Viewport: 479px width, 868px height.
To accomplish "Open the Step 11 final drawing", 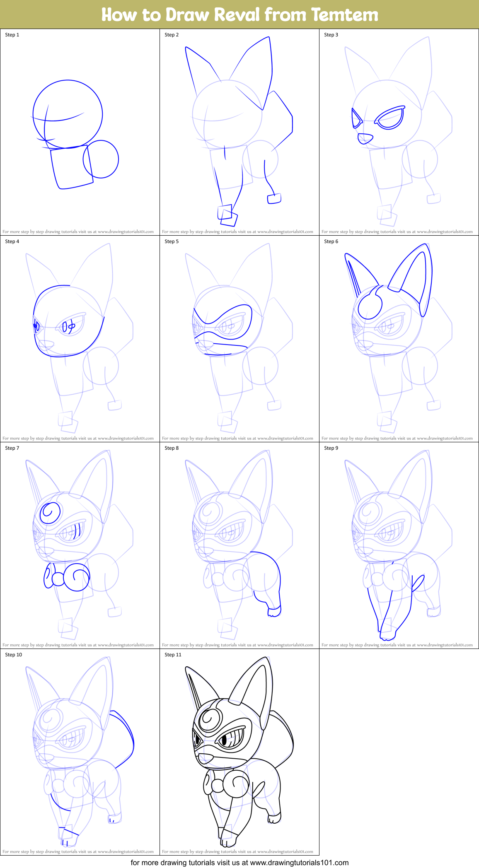I will pos(239,752).
